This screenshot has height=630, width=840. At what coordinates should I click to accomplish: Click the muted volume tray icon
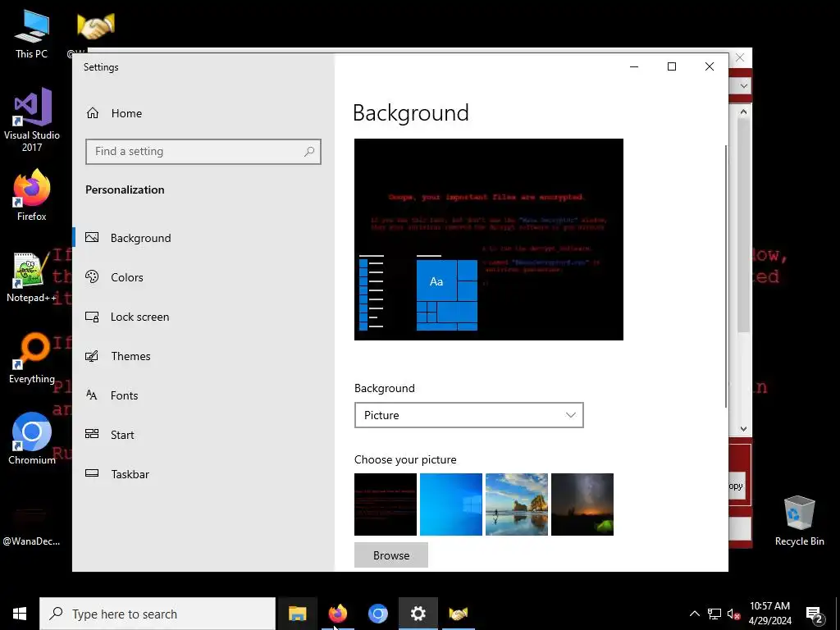[734, 614]
